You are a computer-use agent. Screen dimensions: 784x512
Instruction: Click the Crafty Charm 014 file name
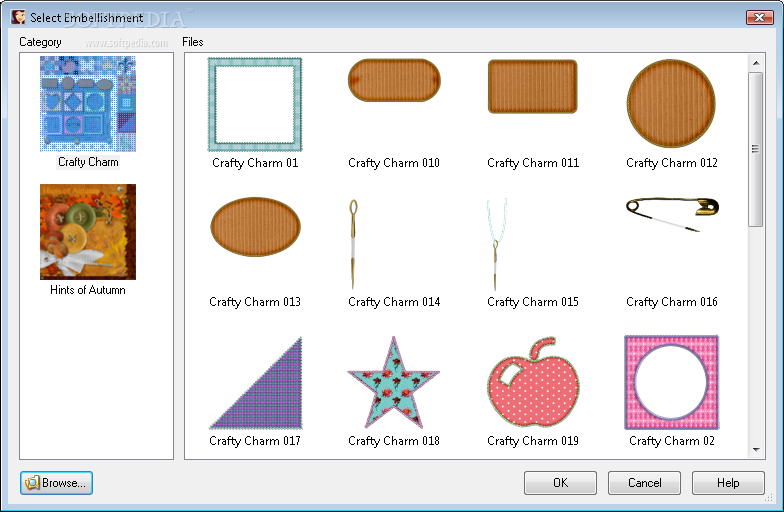tap(394, 302)
